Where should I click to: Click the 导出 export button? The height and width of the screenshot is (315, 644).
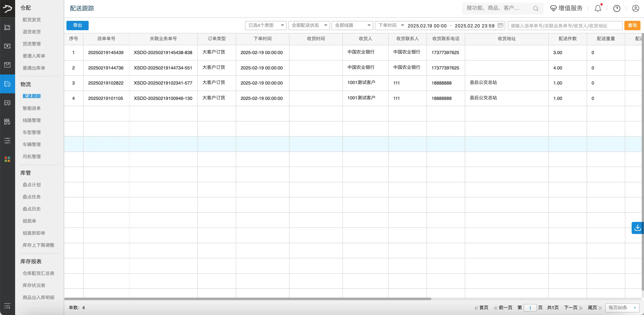click(x=77, y=25)
